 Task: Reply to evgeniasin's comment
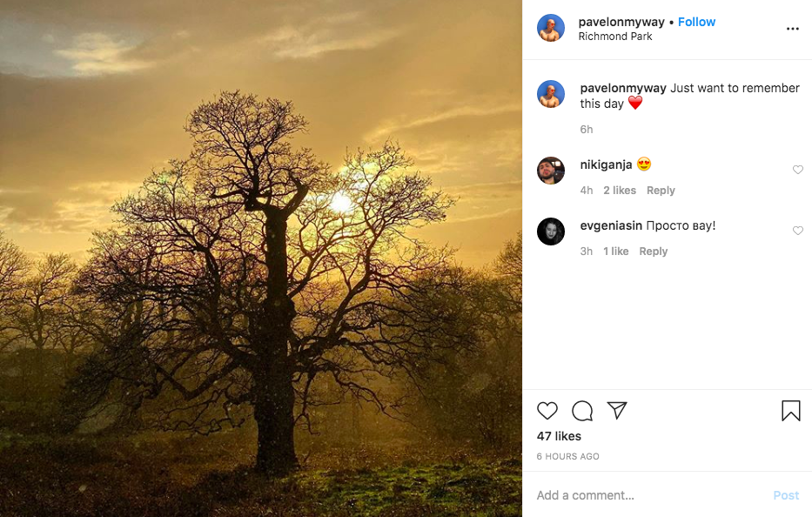click(x=653, y=252)
